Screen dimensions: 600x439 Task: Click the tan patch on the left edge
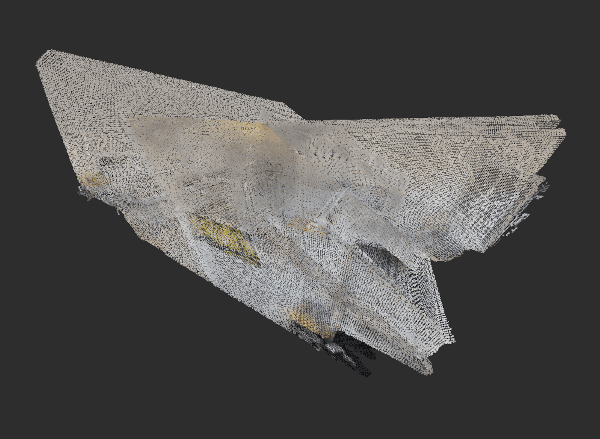(92, 180)
